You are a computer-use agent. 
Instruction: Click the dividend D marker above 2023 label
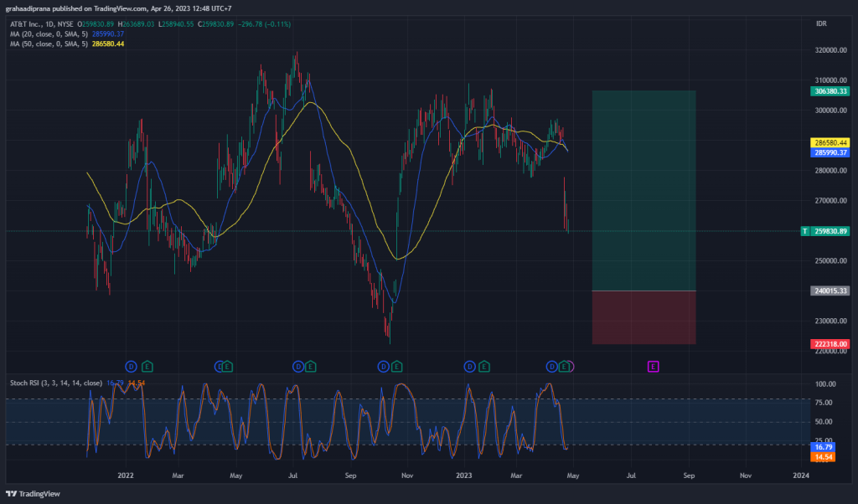(x=469, y=367)
